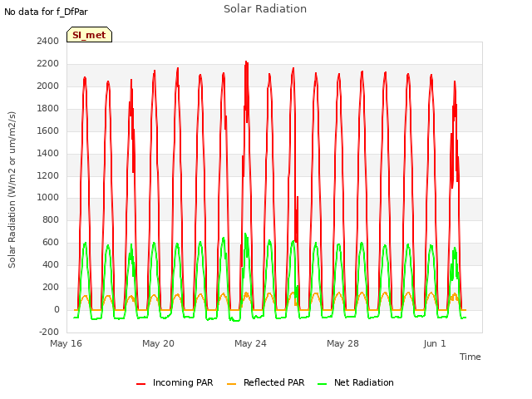Click the 1000 y-axis tick label
This screenshot has height=399, width=532.
48,198
